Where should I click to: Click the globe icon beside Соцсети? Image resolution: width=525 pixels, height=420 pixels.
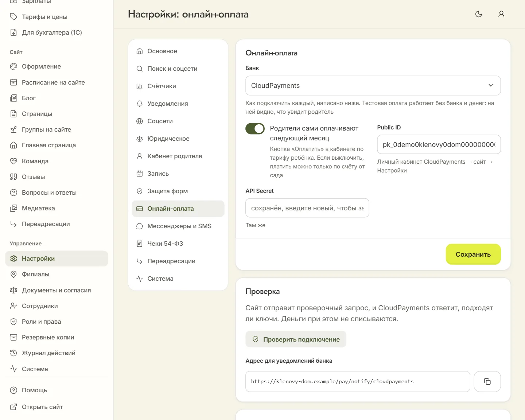coord(139,121)
